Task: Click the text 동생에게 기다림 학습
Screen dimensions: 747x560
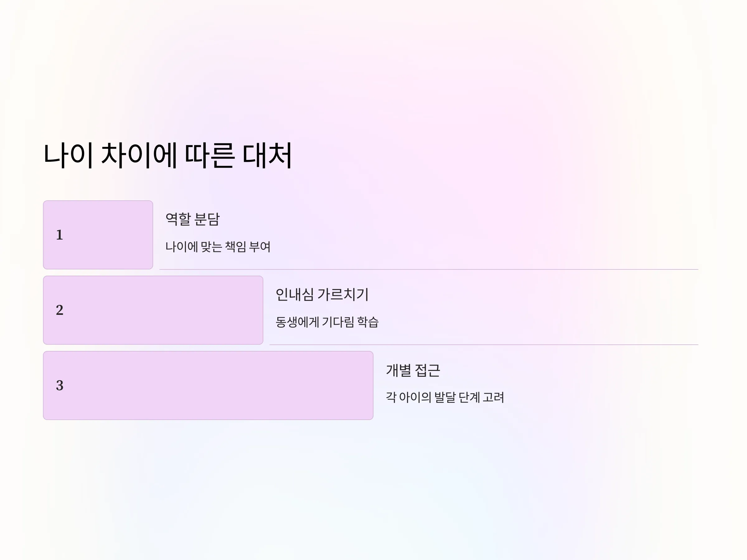Action: pyautogui.click(x=327, y=322)
